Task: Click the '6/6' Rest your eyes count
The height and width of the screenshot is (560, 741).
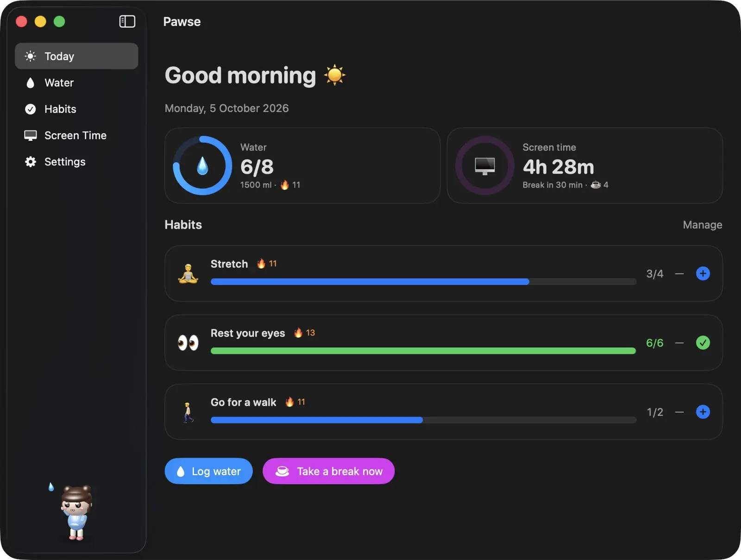Action: click(654, 343)
